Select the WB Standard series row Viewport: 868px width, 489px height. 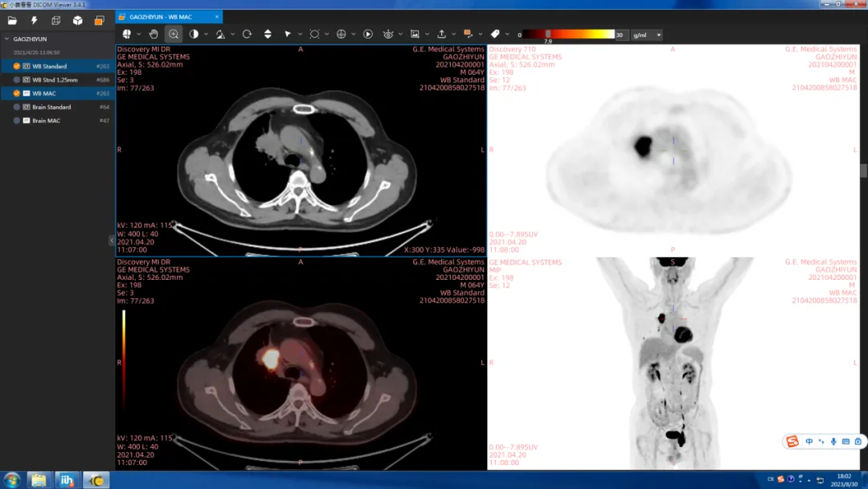[x=58, y=67]
